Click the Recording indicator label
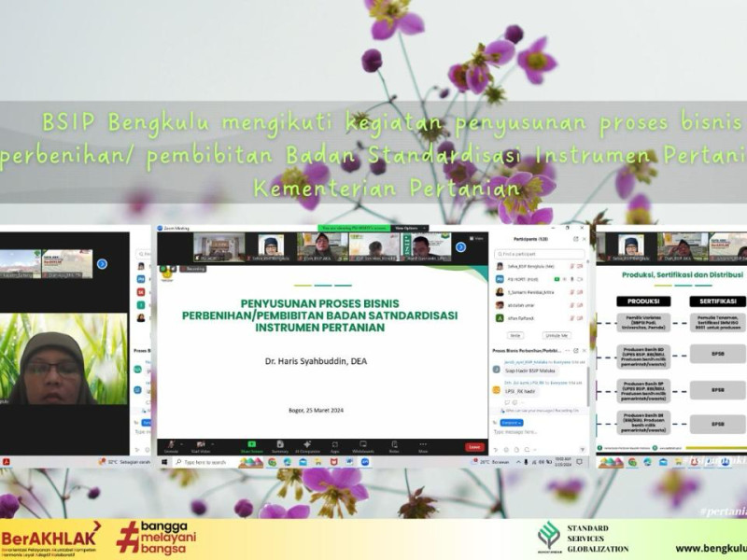The image size is (747, 560). click(x=192, y=269)
